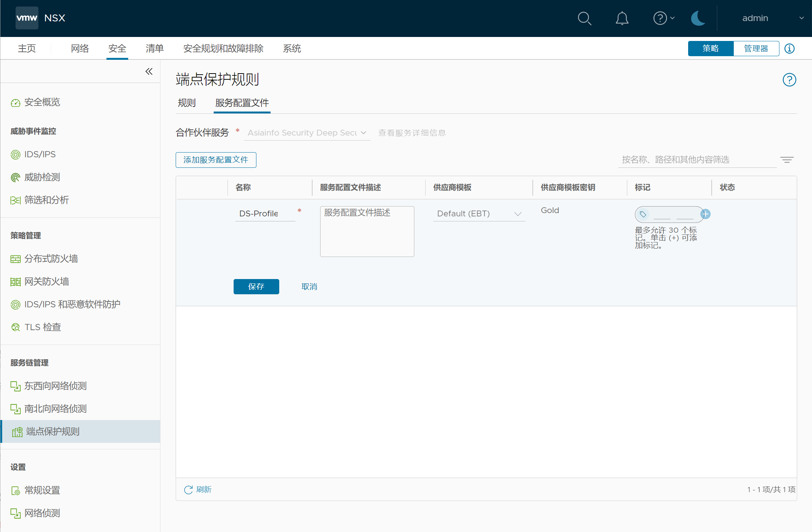Click the 服务配置文件描述 text area
The width and height of the screenshot is (812, 532).
pyautogui.click(x=367, y=232)
